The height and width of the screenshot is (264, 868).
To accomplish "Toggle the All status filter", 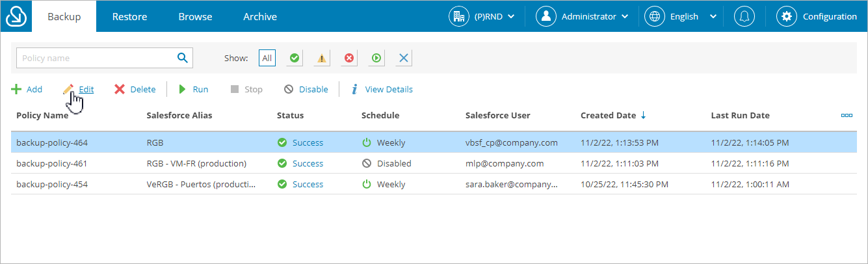I will point(267,58).
